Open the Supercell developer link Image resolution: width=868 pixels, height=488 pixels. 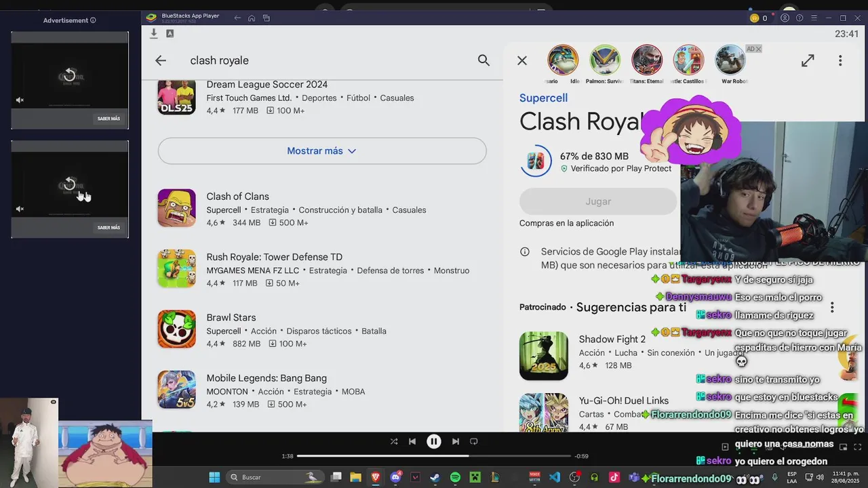543,98
